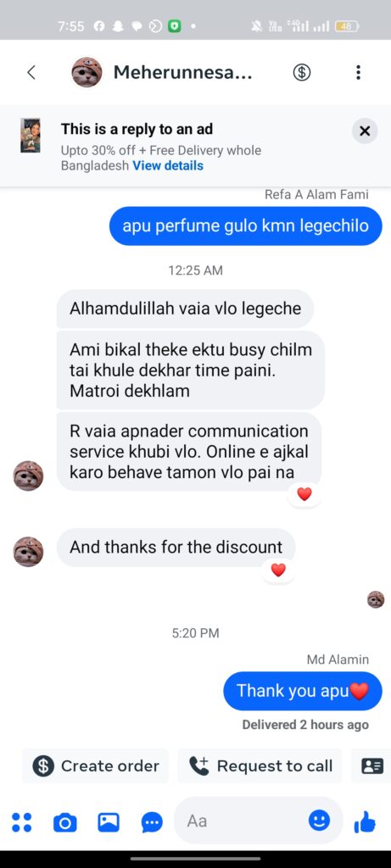Open the emoji picker smiley
391x868 pixels.
point(319,821)
